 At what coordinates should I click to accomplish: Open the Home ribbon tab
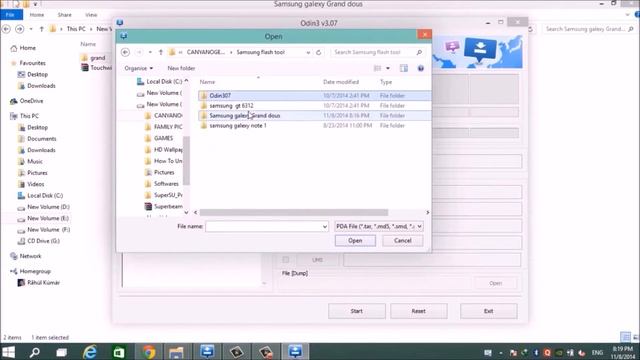click(x=37, y=15)
